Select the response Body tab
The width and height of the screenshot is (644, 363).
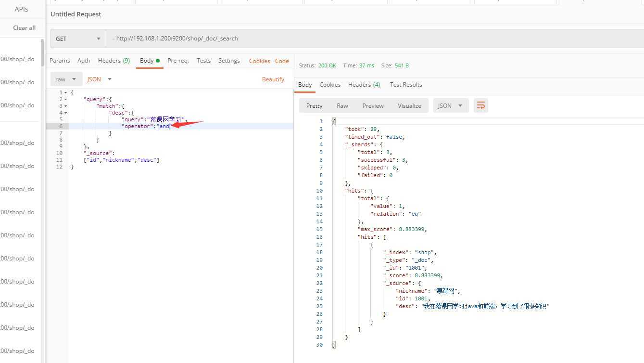tap(305, 85)
